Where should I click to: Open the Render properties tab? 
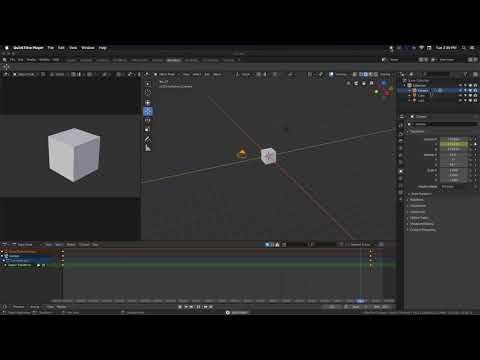[401, 134]
